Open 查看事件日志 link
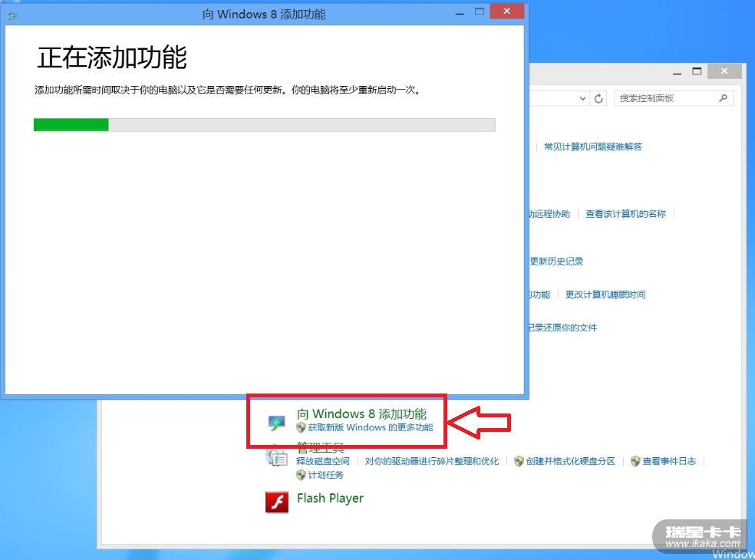The image size is (755, 560). tap(669, 461)
